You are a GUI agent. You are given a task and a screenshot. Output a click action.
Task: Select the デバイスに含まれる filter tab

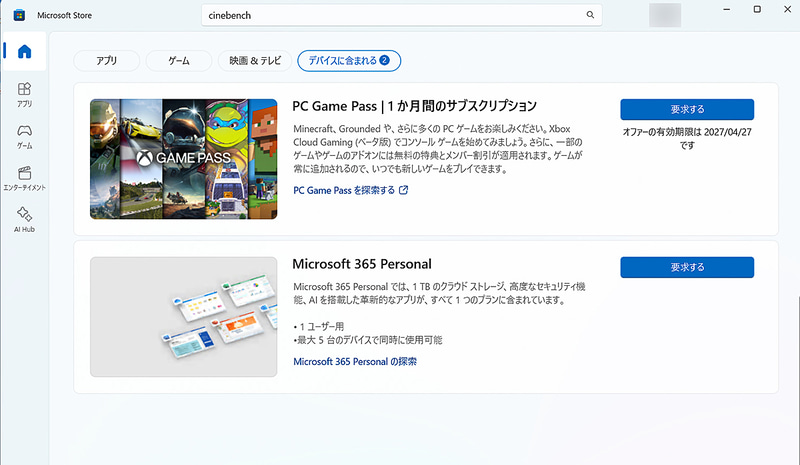point(349,61)
